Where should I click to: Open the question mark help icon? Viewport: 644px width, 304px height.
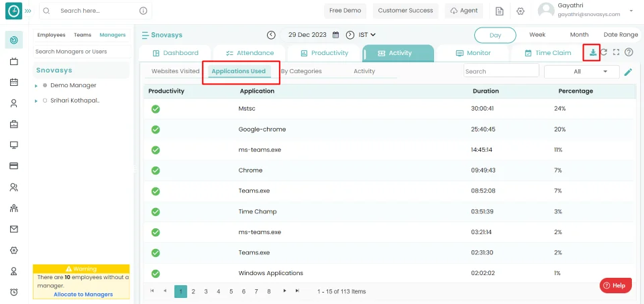tap(629, 52)
